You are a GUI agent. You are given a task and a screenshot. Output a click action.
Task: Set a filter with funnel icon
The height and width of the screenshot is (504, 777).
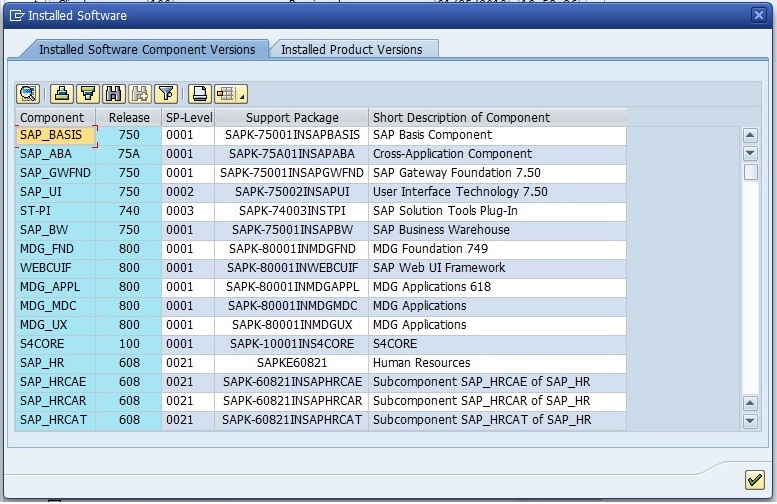tap(166, 94)
